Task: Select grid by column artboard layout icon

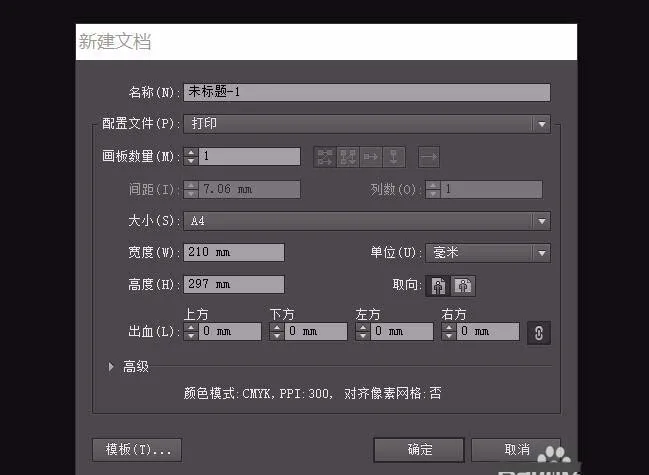Action: click(348, 157)
